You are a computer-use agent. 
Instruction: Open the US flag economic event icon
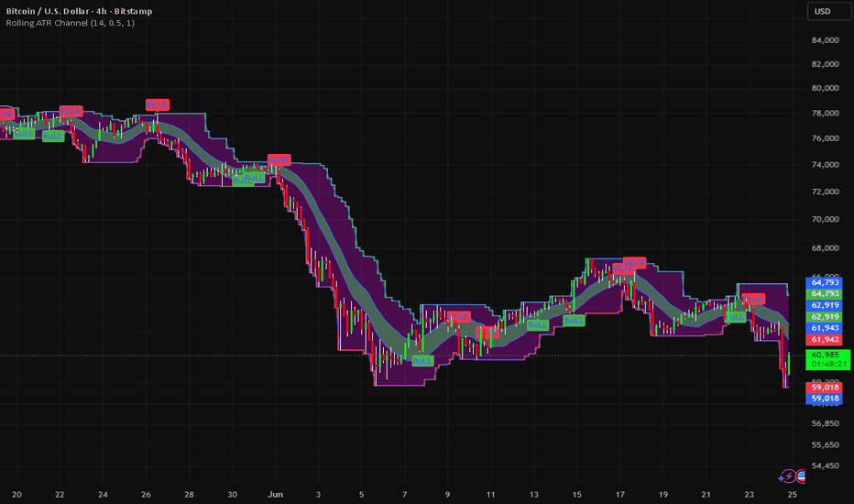point(801,477)
